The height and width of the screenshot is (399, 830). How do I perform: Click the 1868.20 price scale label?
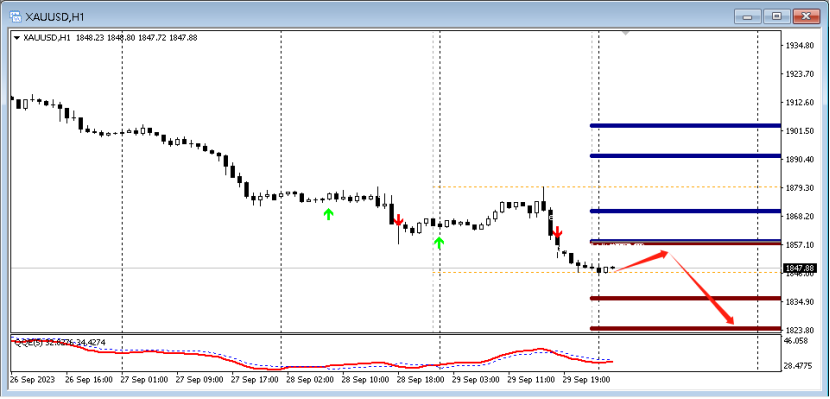pos(801,216)
